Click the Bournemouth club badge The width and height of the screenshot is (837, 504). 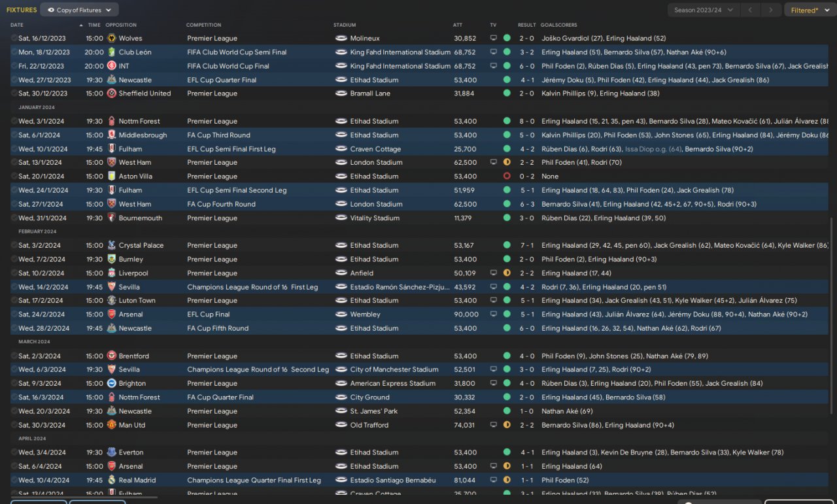pyautogui.click(x=111, y=218)
